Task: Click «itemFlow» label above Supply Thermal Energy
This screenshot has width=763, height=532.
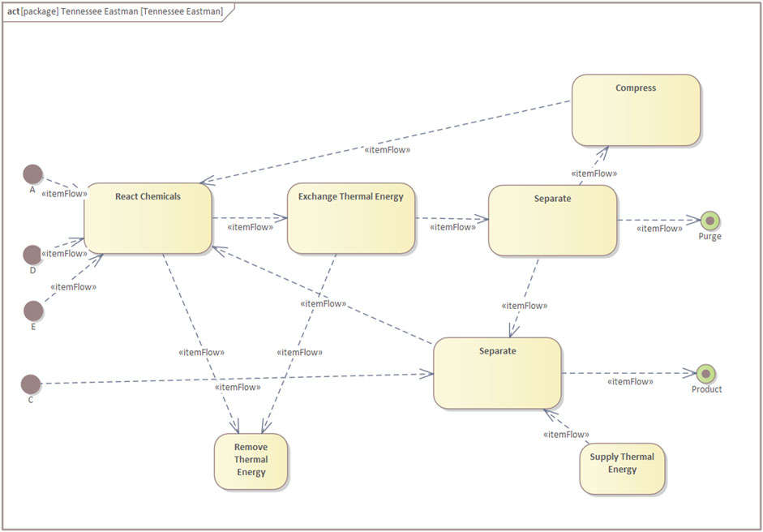Action: [567, 435]
